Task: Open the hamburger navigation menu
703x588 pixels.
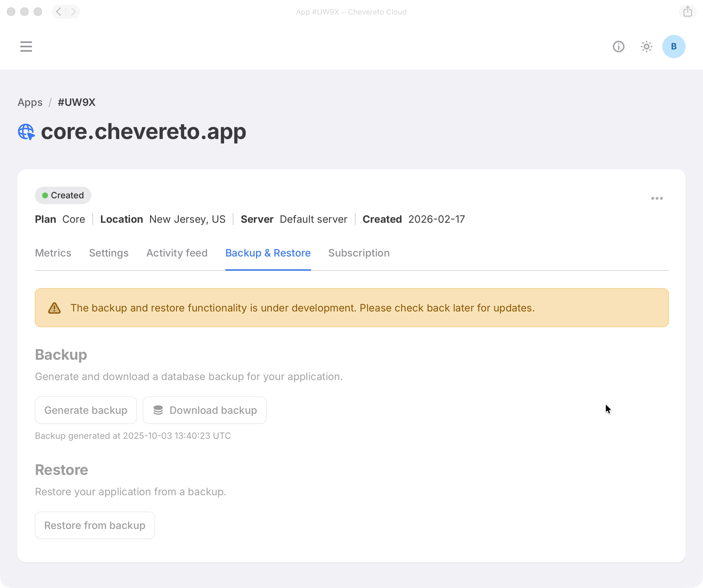Action: point(26,47)
